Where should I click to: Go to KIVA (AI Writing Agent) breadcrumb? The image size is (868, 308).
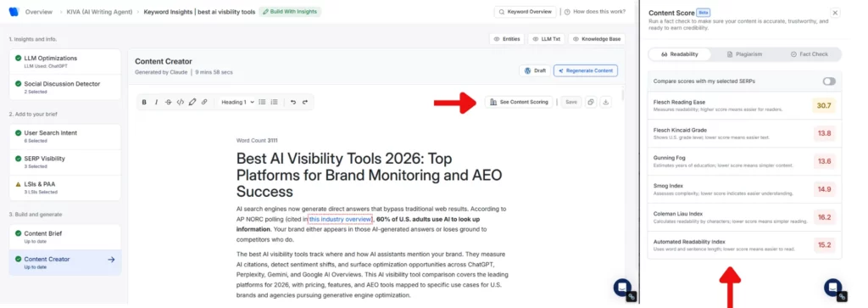tap(100, 12)
